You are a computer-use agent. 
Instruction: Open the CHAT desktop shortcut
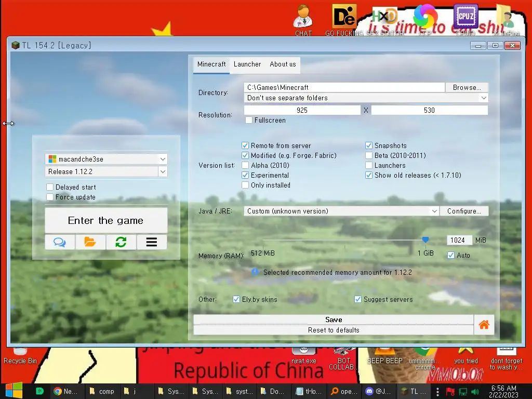(303, 20)
